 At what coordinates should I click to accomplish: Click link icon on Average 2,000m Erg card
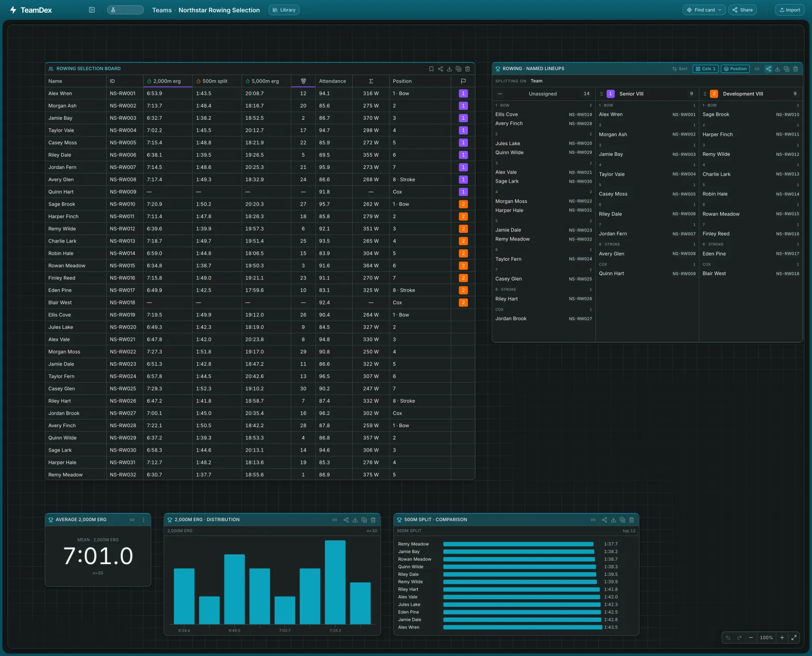pos(132,520)
